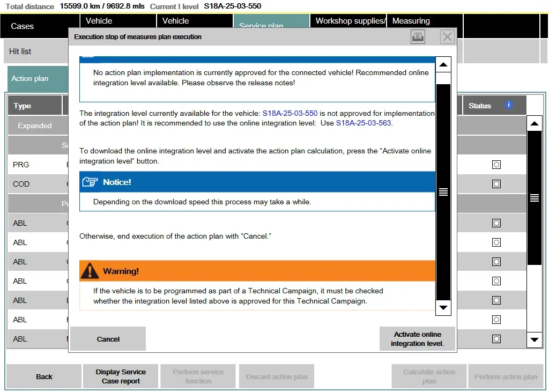Click the orange Warning triangle icon
The height and width of the screenshot is (392, 549).
coord(90,271)
